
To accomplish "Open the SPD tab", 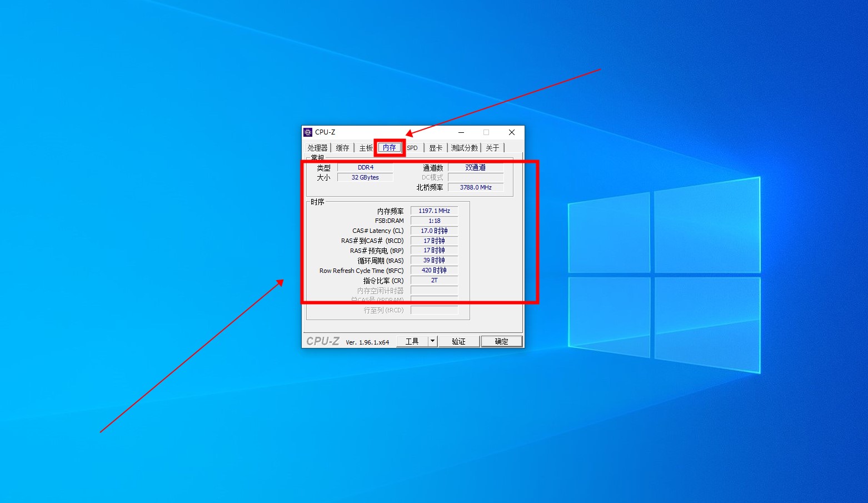I will click(x=412, y=148).
